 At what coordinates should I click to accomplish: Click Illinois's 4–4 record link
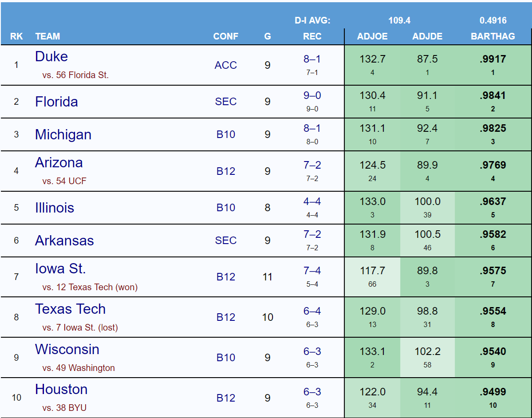pos(312,202)
